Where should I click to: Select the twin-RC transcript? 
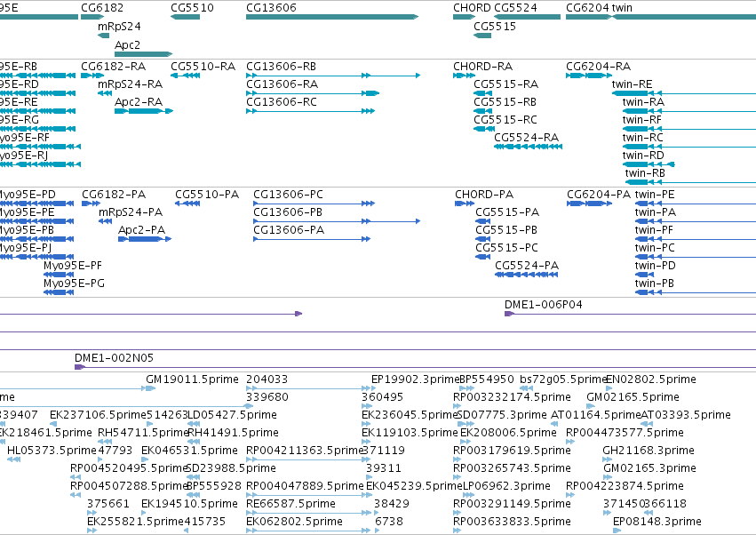[689, 147]
